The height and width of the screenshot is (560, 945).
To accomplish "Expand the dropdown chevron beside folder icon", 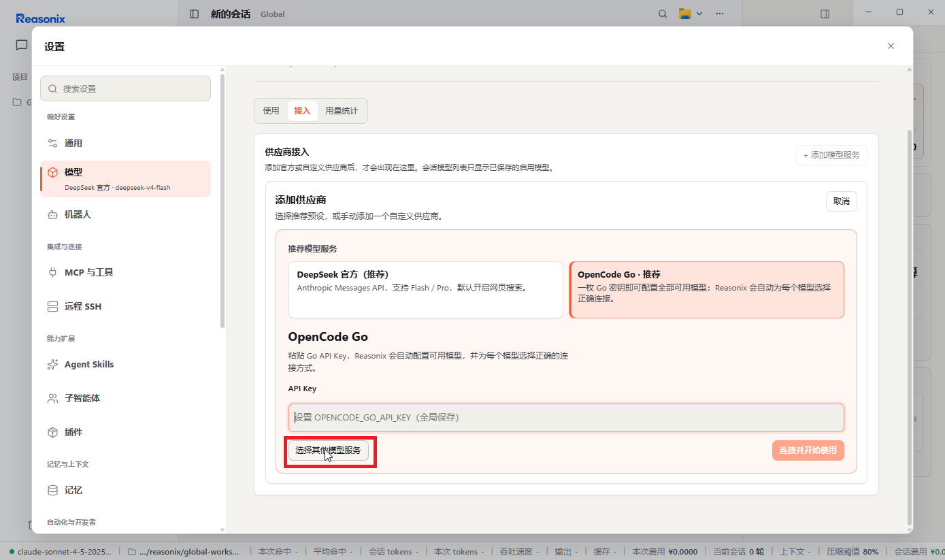I will pyautogui.click(x=699, y=14).
